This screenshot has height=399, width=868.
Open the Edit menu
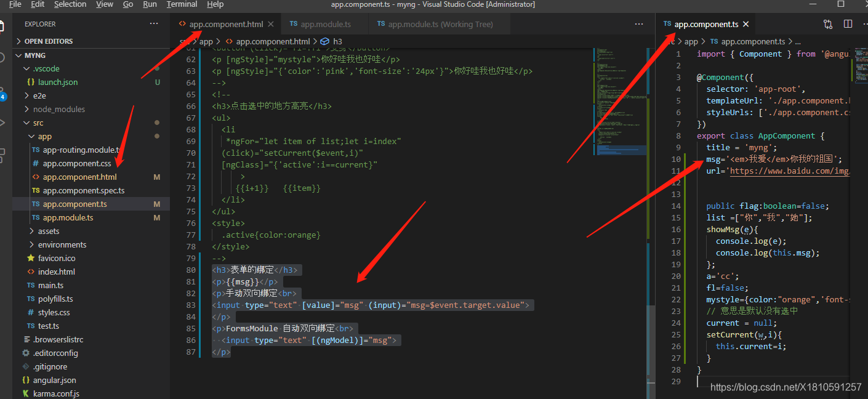(x=38, y=4)
